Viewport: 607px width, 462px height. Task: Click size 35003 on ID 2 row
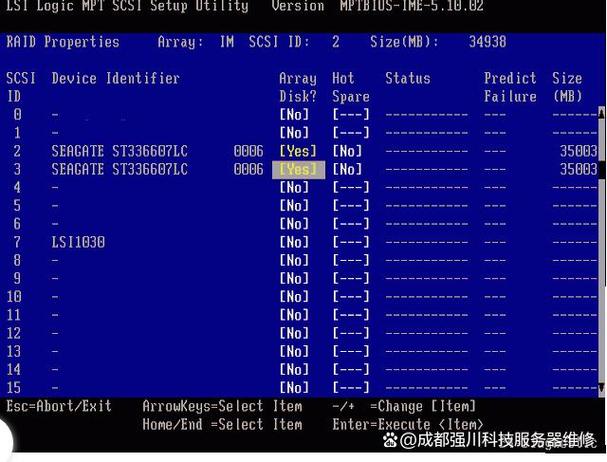click(x=578, y=151)
